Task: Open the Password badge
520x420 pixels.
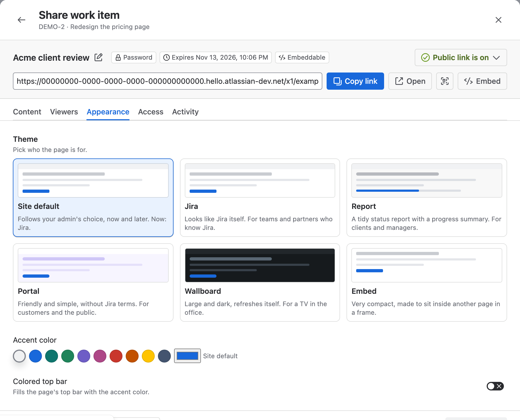Action: (x=134, y=57)
